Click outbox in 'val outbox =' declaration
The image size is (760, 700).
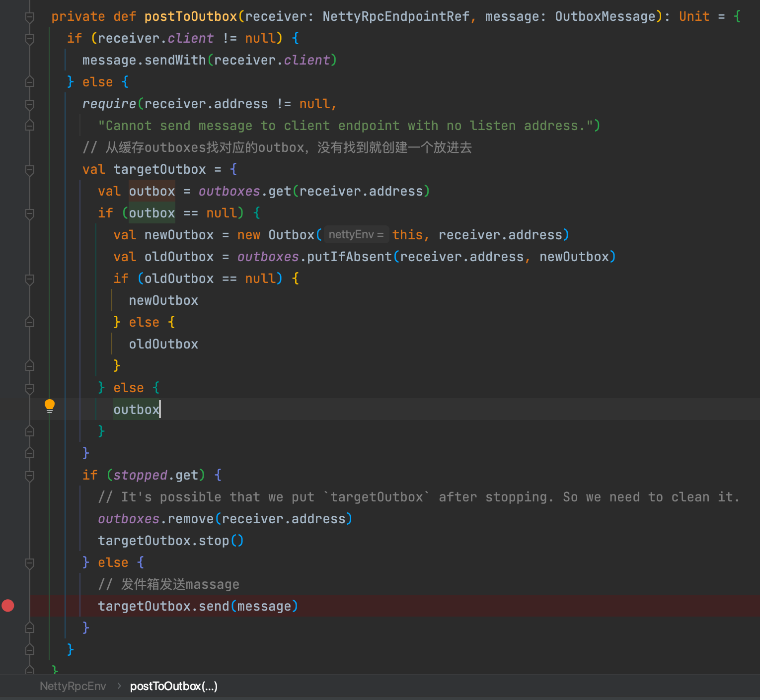(x=152, y=191)
